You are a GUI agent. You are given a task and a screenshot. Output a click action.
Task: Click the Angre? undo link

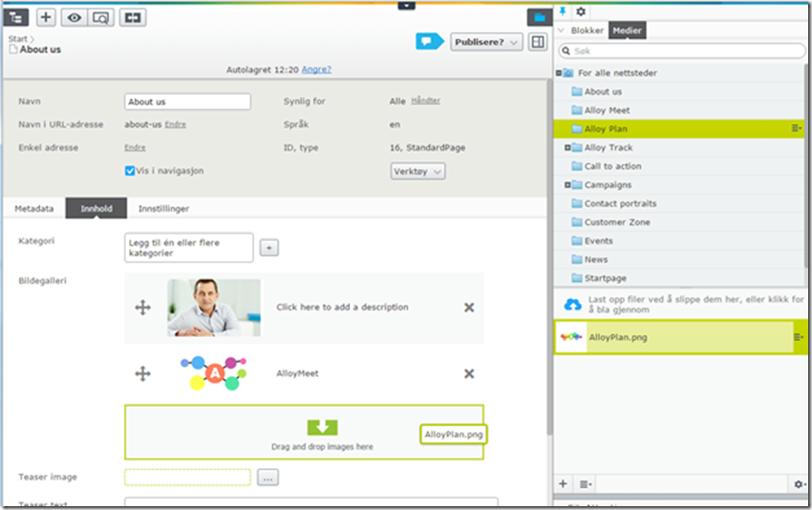(x=316, y=70)
